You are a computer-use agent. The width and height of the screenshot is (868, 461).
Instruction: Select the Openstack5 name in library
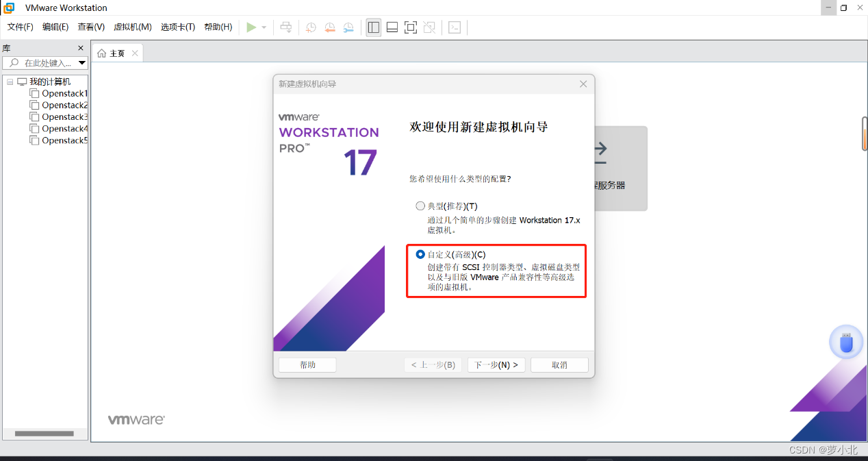(x=65, y=140)
